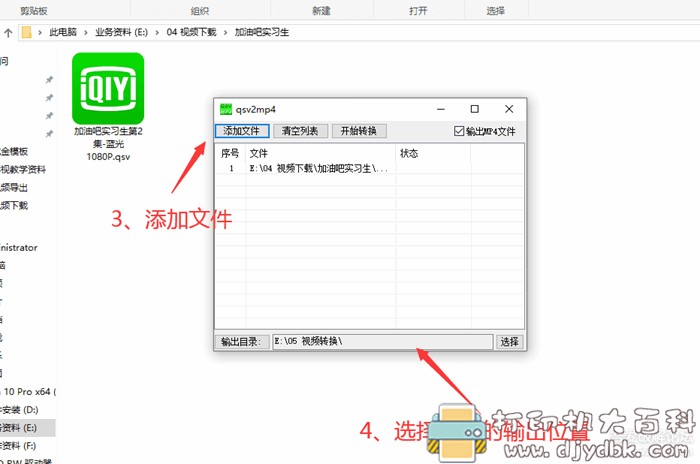Open the 频导出 sidebar folder
700x464 pixels.
(14, 187)
